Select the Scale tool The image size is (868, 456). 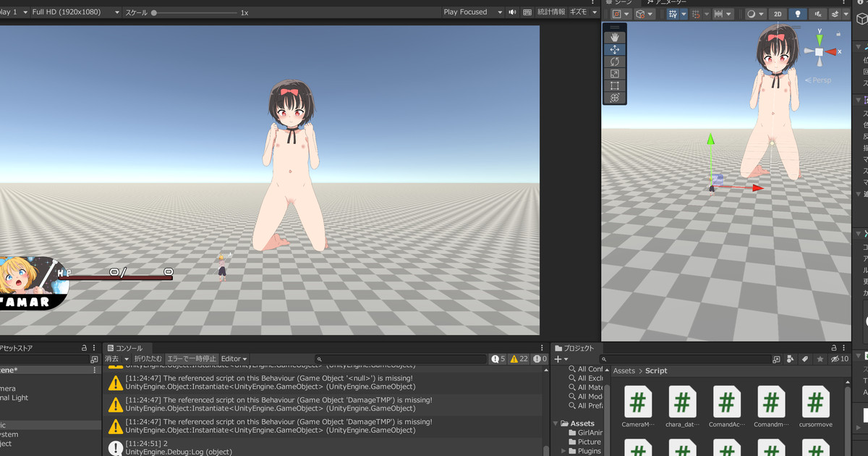point(615,74)
